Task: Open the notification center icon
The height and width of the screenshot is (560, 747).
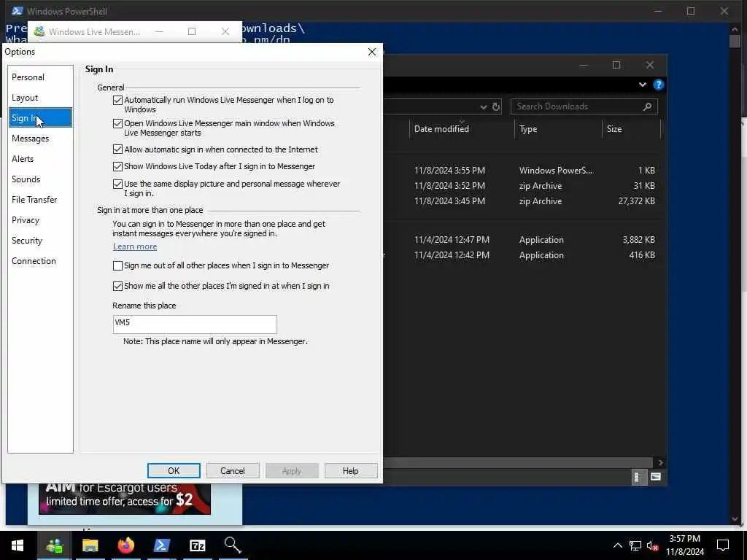Action: pyautogui.click(x=723, y=545)
